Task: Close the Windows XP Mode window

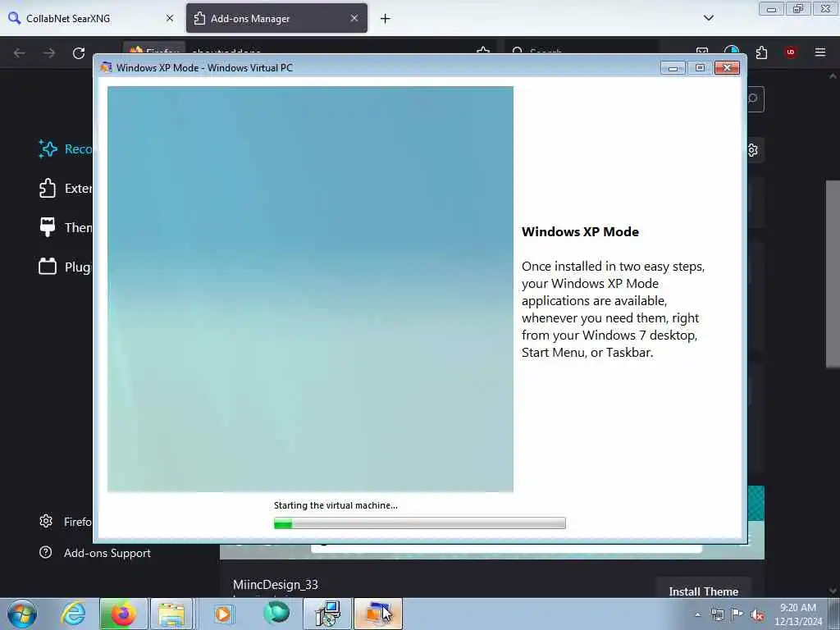Action: coord(727,68)
